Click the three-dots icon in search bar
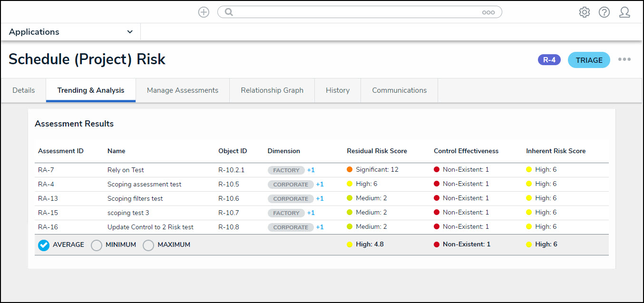Viewport: 644px width, 303px height. click(488, 12)
